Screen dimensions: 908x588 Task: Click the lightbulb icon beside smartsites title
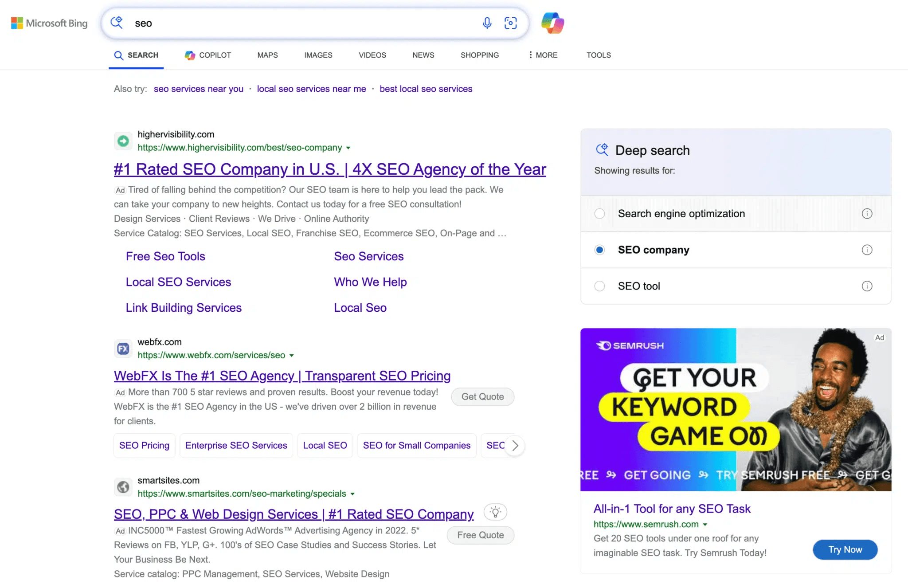click(x=495, y=512)
